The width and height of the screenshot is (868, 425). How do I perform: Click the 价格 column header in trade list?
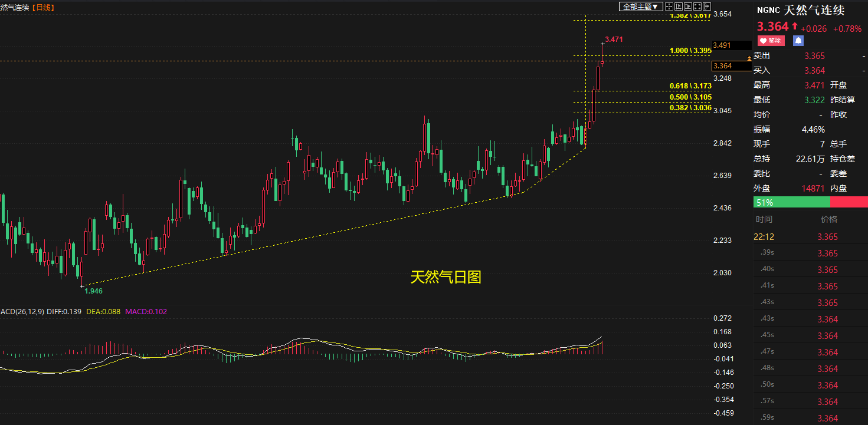[x=828, y=219]
